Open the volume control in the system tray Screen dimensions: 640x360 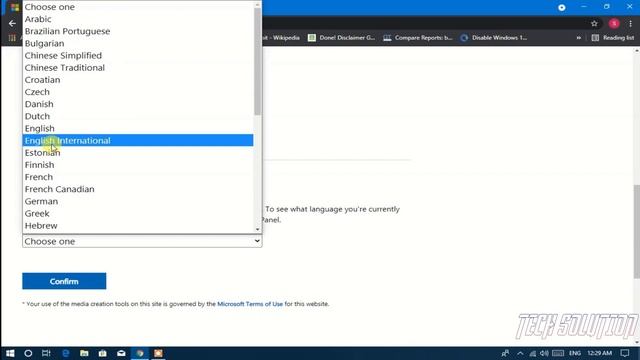[544, 353]
